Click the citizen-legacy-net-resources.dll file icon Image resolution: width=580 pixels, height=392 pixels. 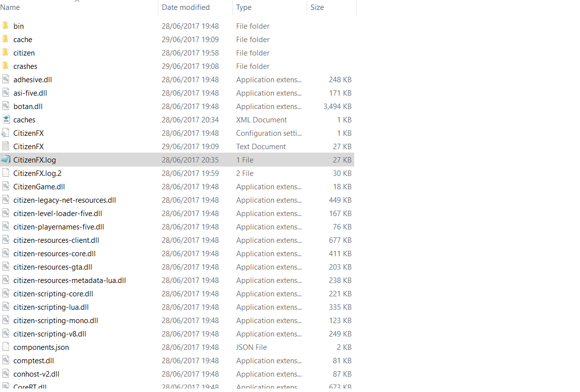coord(5,200)
